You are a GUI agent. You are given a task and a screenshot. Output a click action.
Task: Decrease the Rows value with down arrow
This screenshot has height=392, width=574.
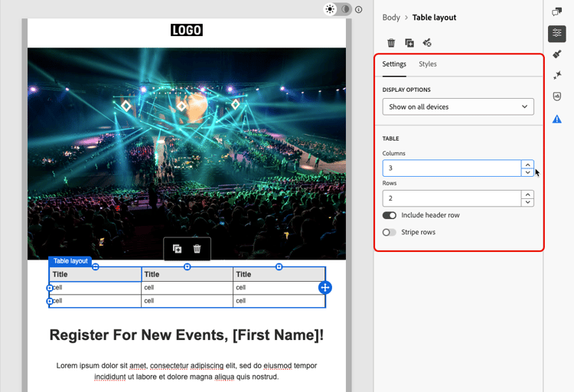pos(527,202)
